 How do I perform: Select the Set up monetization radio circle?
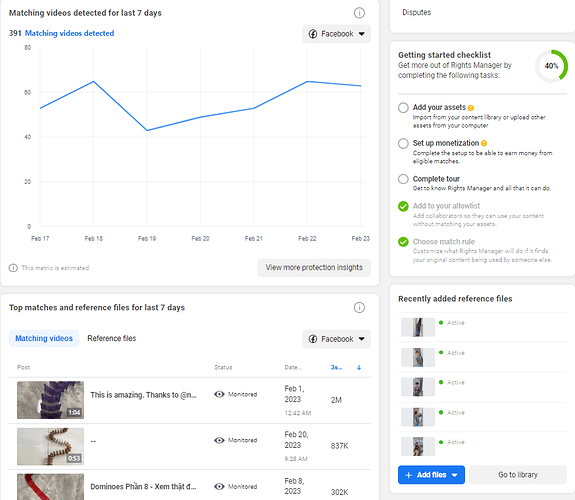click(x=403, y=143)
